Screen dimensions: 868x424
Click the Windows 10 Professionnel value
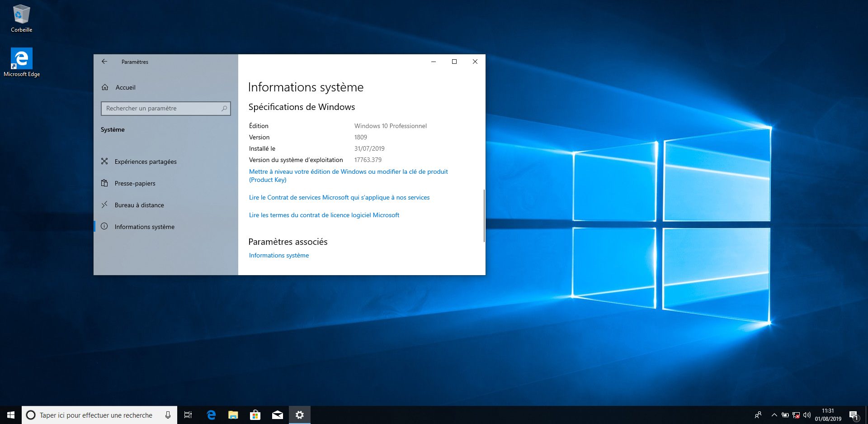[391, 126]
